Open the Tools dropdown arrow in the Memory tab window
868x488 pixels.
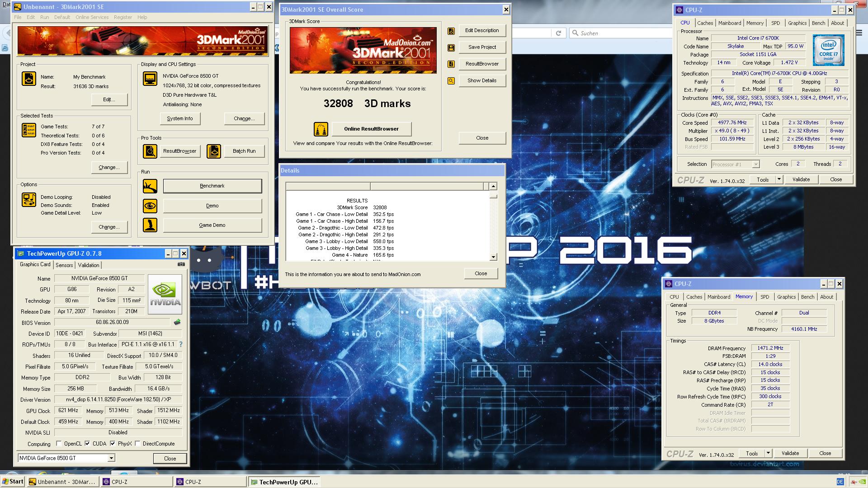768,453
